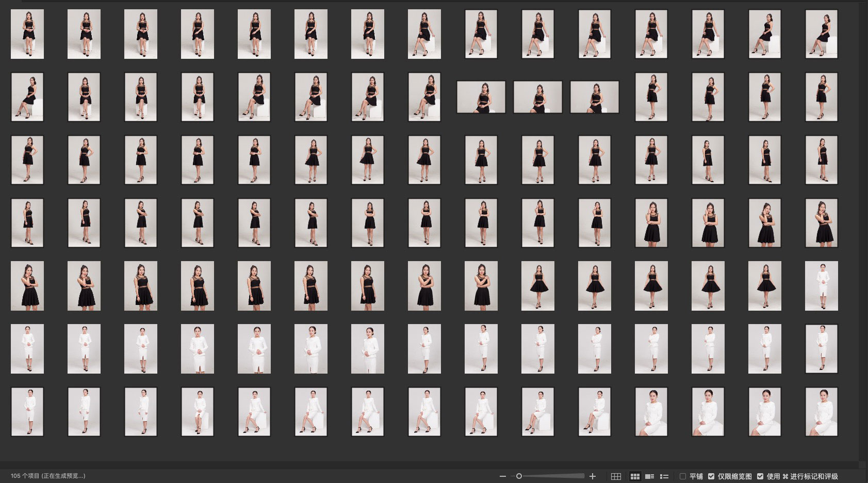Image resolution: width=868 pixels, height=483 pixels.
Task: Uncheck the 仅限缩览图 option
Action: [711, 476]
